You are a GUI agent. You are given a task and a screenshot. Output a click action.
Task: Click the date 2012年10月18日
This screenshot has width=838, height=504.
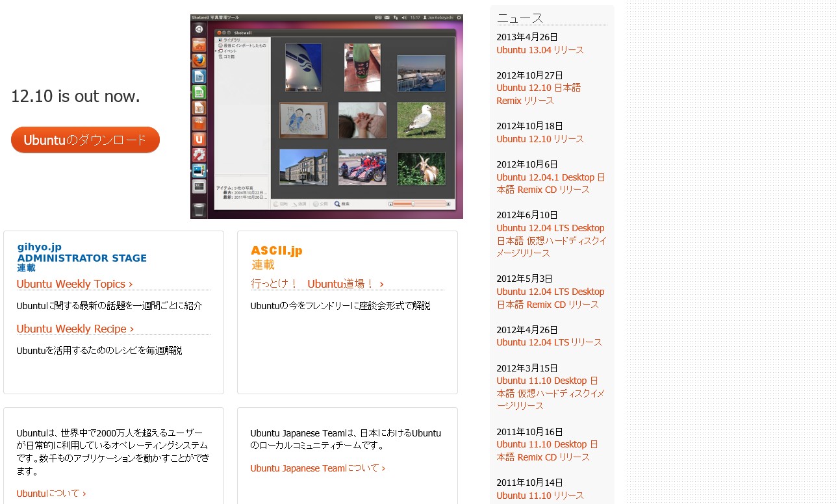pos(529,126)
